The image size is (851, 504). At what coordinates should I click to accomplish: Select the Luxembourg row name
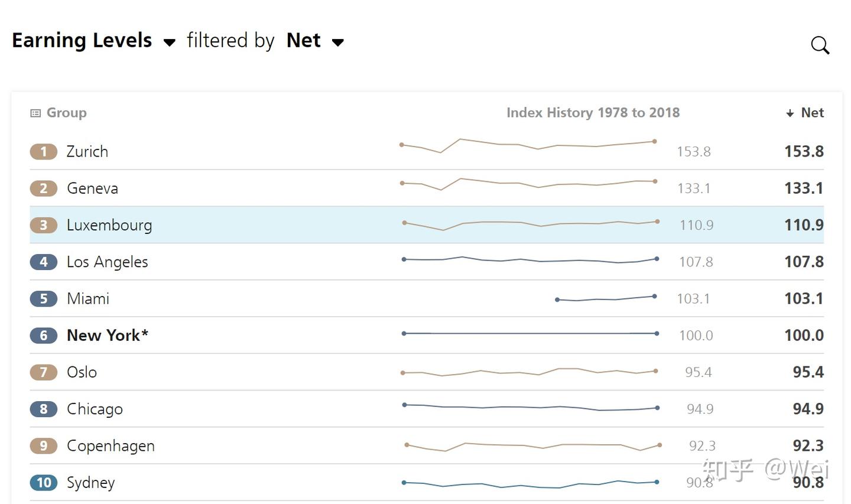pos(109,225)
